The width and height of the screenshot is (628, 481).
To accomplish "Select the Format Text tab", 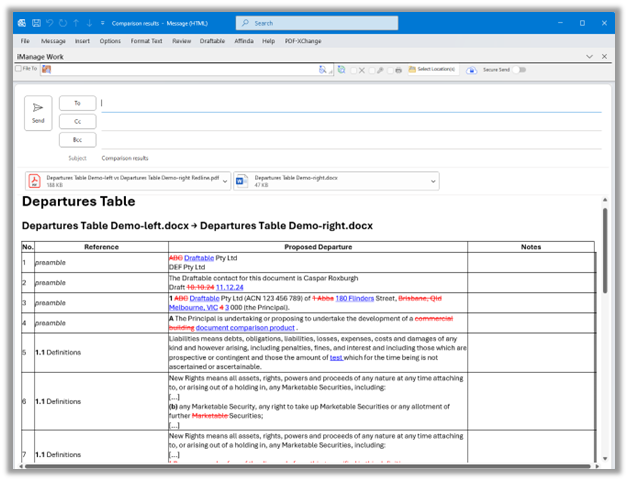I will click(x=146, y=41).
